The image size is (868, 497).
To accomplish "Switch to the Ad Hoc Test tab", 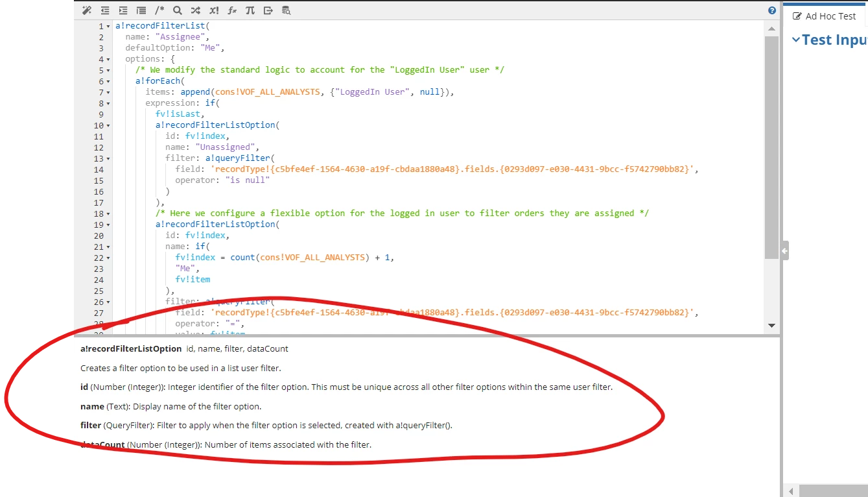I will pos(824,16).
